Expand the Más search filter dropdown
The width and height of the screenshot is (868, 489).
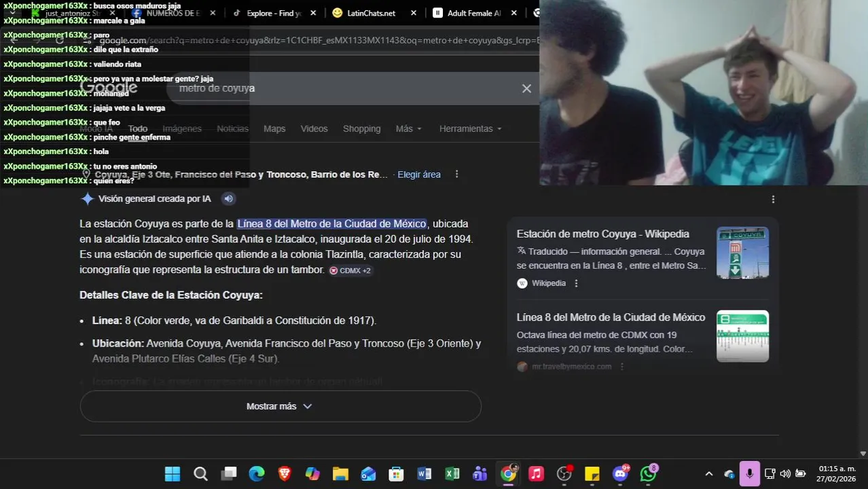pyautogui.click(x=409, y=128)
